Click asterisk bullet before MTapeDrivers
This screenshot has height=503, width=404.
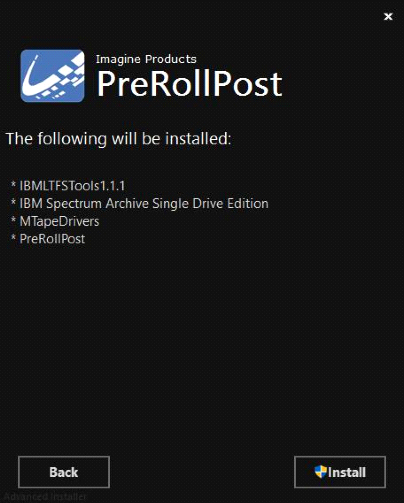13,220
